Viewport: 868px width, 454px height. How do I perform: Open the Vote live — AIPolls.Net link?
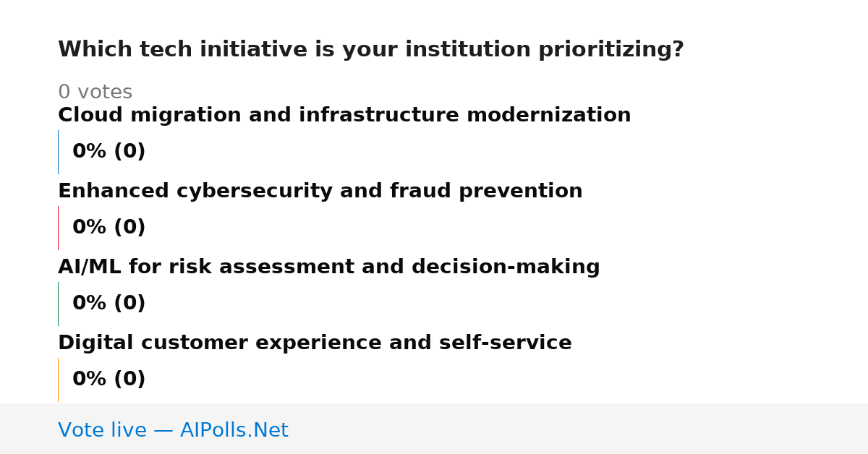click(173, 430)
